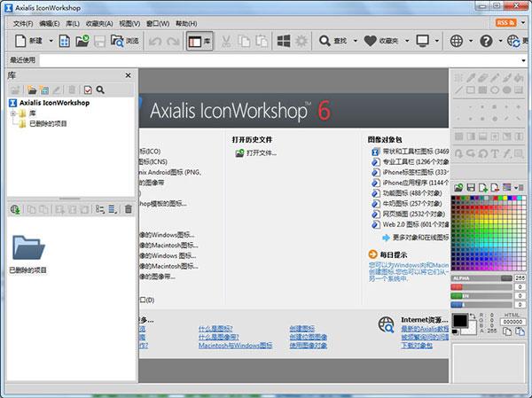
Task: Open the 窗口(W) menu
Action: pyautogui.click(x=158, y=23)
